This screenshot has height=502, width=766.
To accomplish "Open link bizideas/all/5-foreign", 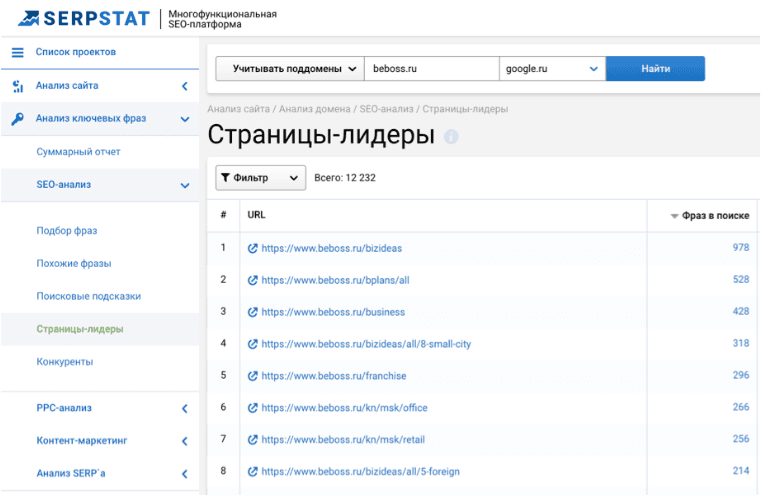I will (x=361, y=472).
